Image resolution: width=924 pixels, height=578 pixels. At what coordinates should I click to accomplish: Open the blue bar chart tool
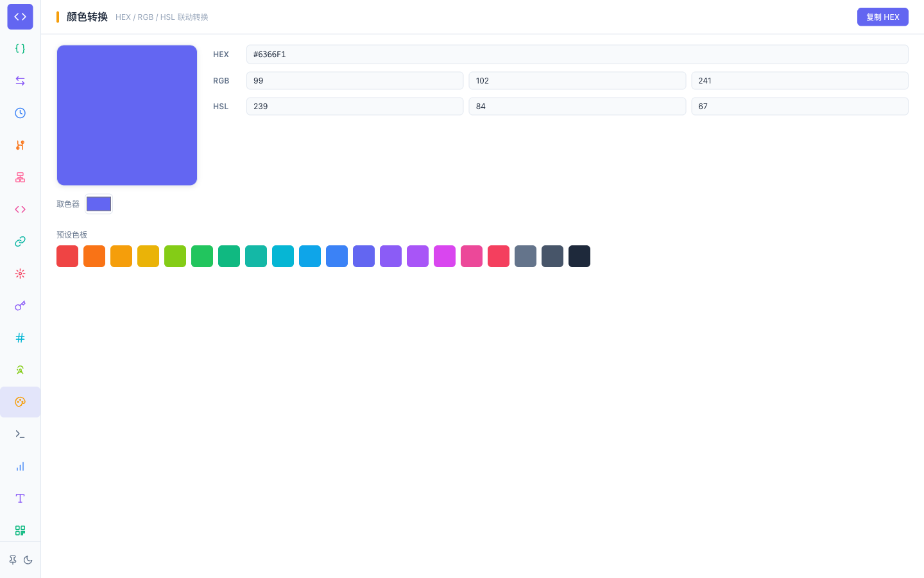(20, 466)
